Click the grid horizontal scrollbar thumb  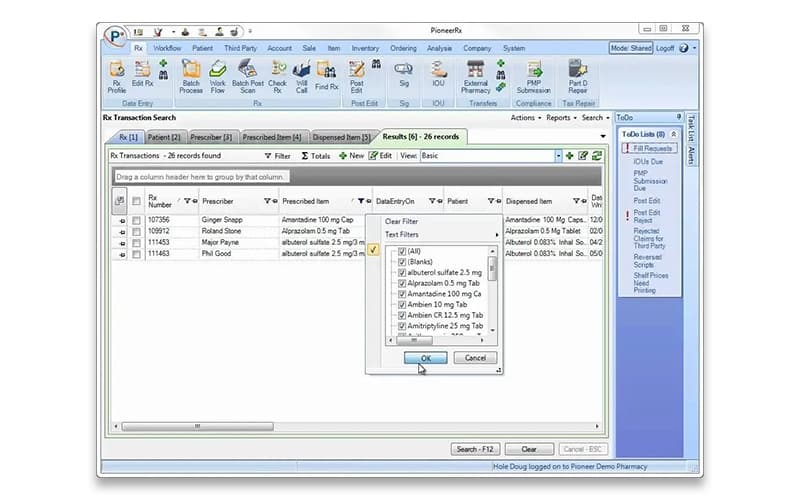point(197,426)
